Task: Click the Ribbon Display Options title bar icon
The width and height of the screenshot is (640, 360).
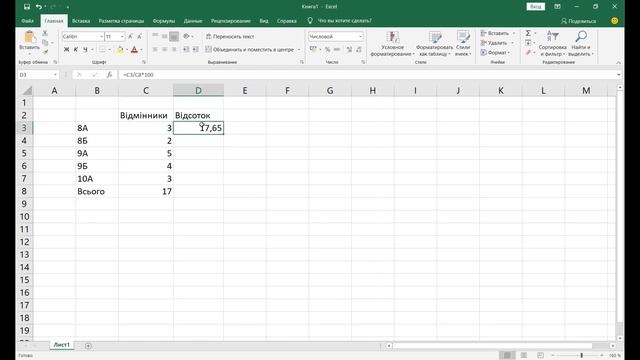Action: tap(557, 7)
